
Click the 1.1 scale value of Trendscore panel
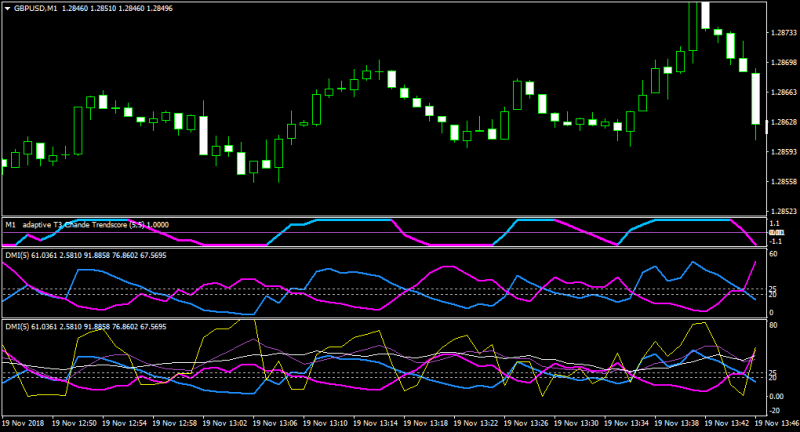(x=774, y=223)
